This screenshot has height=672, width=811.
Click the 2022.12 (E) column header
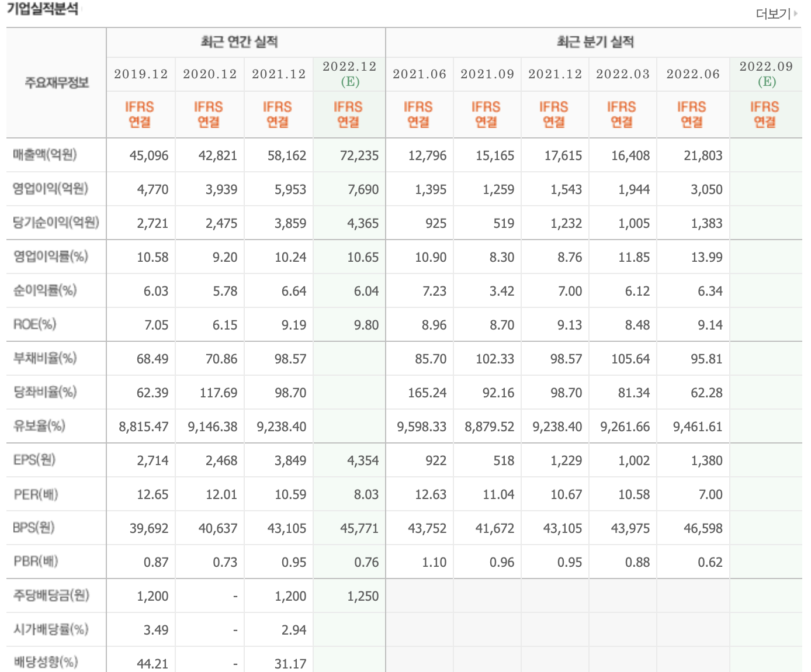click(349, 74)
